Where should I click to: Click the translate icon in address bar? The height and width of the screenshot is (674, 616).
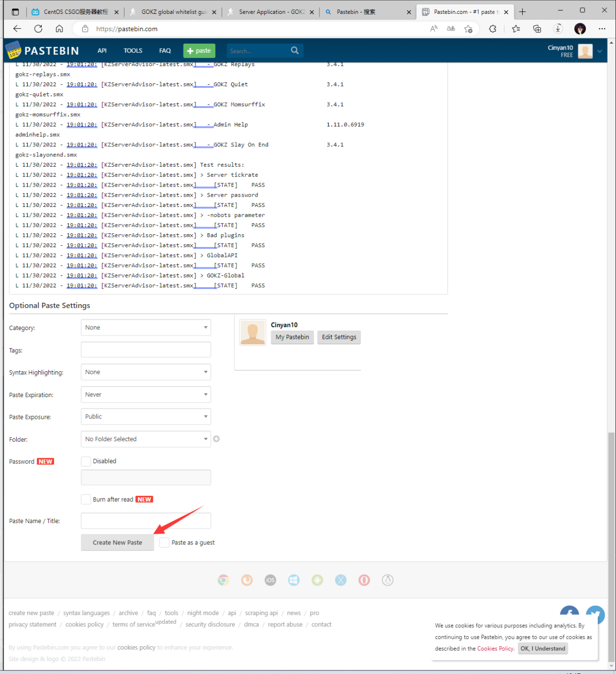click(x=451, y=29)
